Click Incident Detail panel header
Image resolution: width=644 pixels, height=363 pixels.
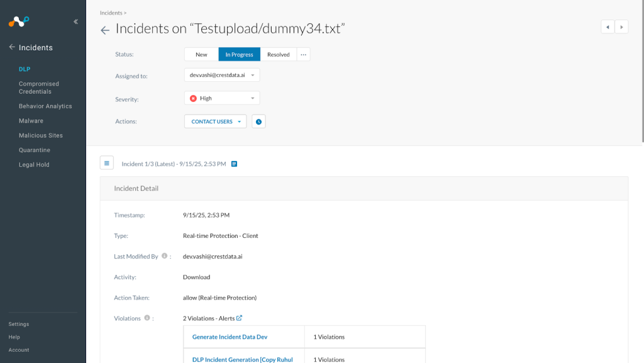click(364, 189)
